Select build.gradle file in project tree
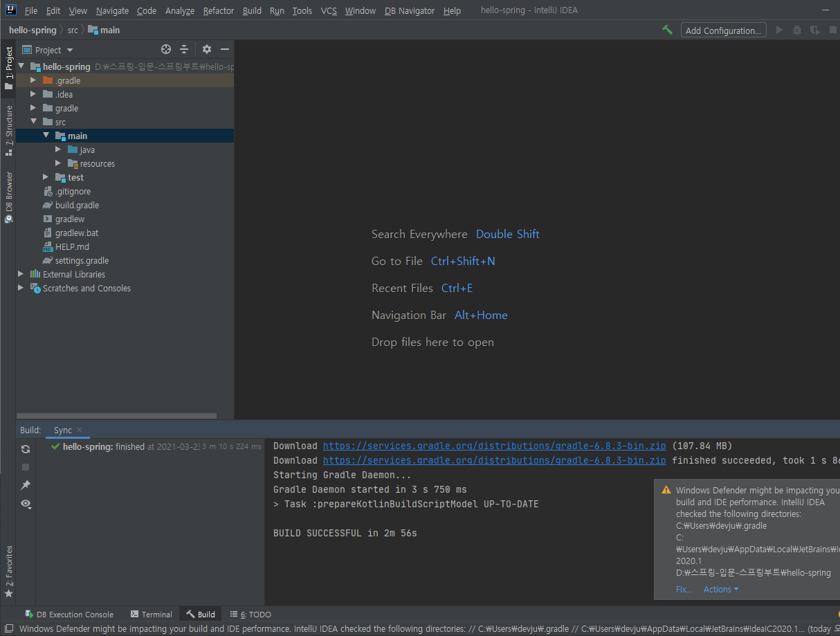This screenshot has width=840, height=636. click(x=77, y=205)
